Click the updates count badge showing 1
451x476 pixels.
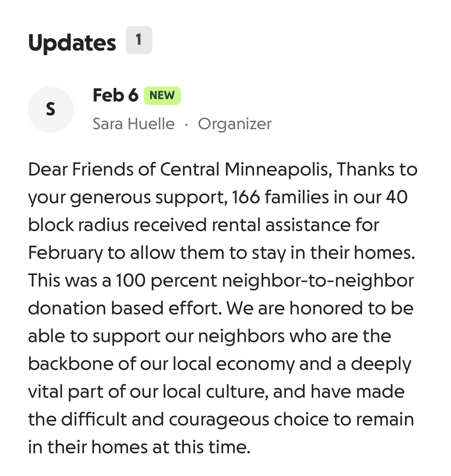tap(139, 40)
